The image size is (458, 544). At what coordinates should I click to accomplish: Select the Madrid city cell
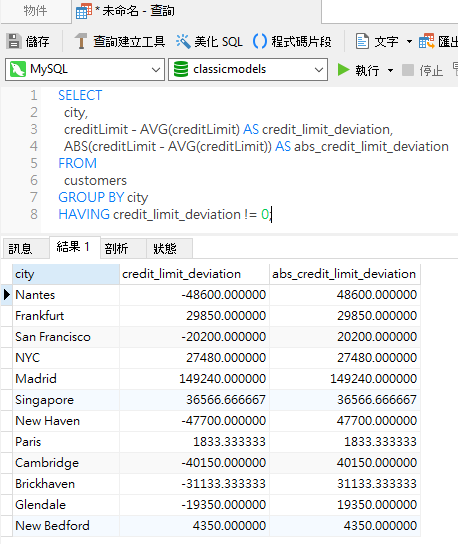point(66,379)
